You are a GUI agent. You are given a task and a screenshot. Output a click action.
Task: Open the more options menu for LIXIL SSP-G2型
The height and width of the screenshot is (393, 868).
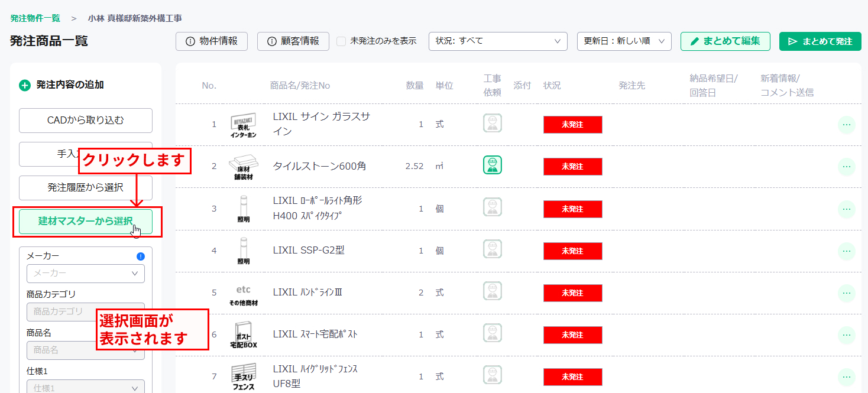(847, 251)
